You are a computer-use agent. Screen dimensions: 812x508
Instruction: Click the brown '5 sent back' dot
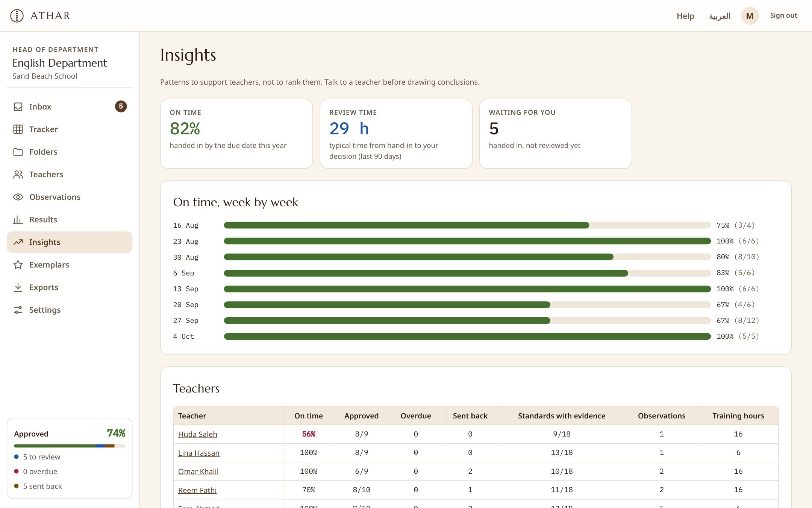tap(16, 486)
